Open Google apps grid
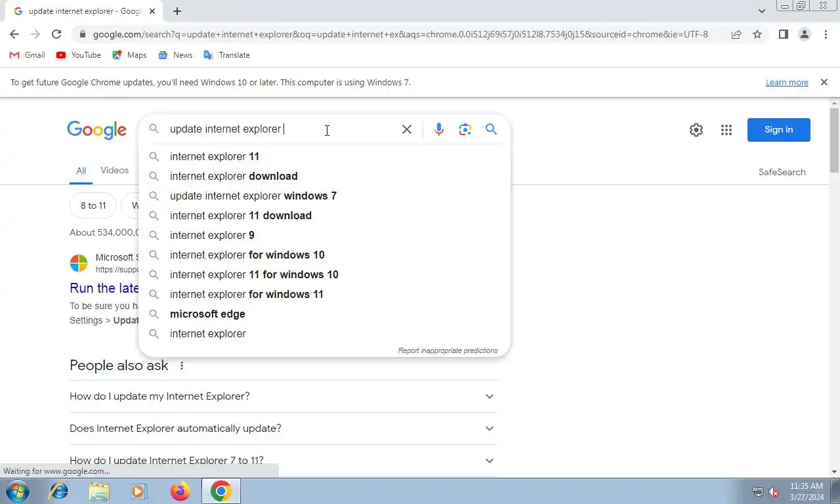The height and width of the screenshot is (504, 840). pos(726,130)
